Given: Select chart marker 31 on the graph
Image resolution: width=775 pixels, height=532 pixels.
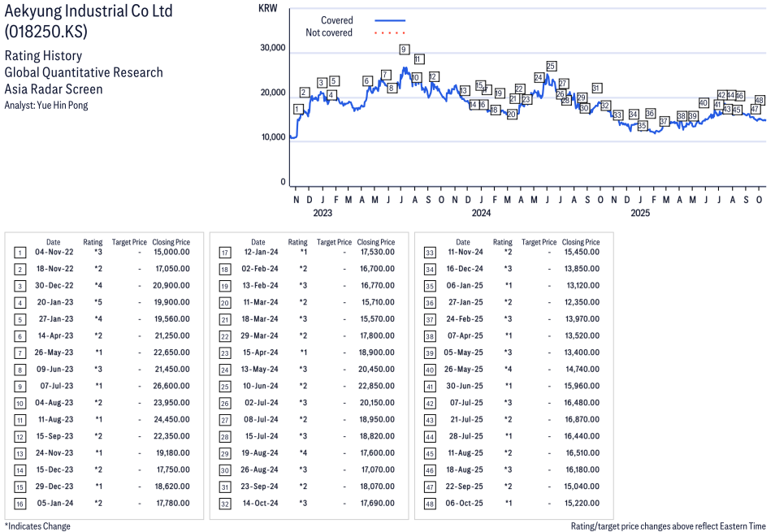Looking at the screenshot, I should [596, 88].
